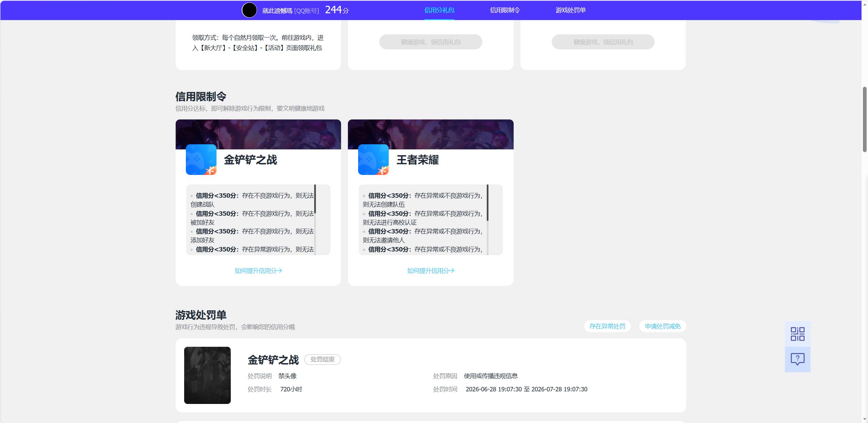Click the scroll-down arrow of page scrollbar
Viewport: 868px width, 423px height.
865,419
